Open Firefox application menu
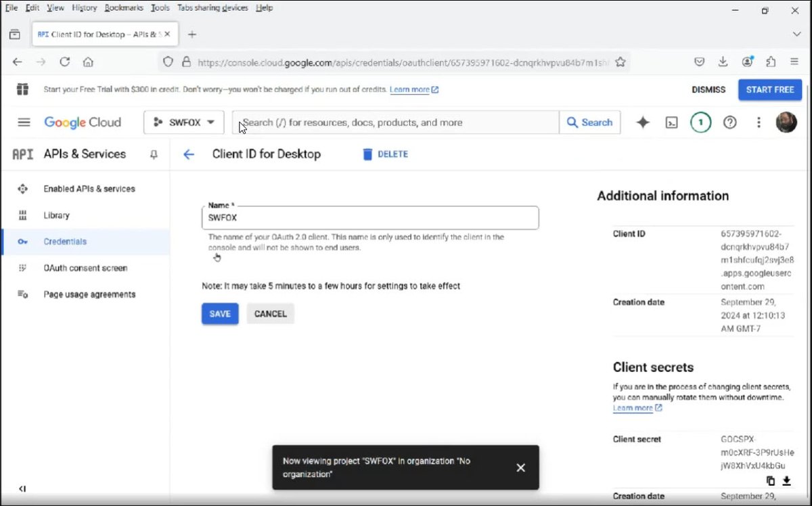The image size is (812, 506). pyautogui.click(x=794, y=62)
